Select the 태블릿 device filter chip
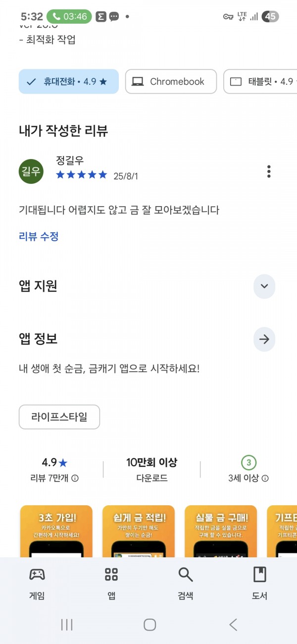297x644 pixels. [260, 82]
